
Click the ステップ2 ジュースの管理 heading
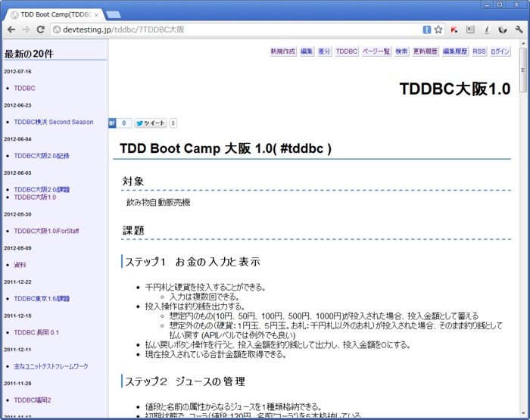[185, 381]
